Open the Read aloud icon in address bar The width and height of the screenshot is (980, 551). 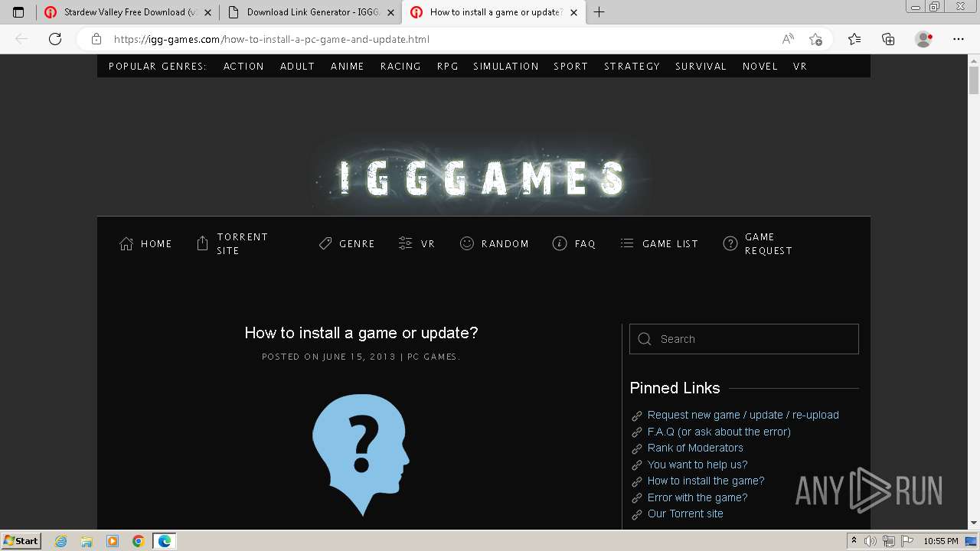coord(788,39)
